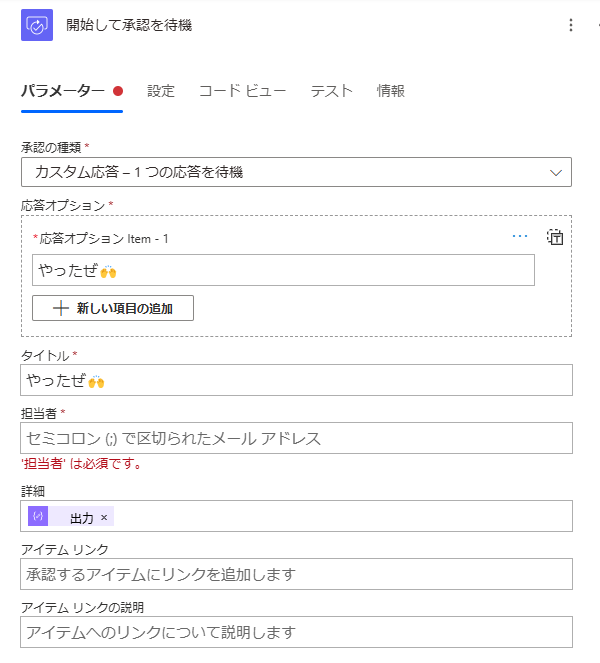Switch to the コード ビュー tab

tap(242, 91)
